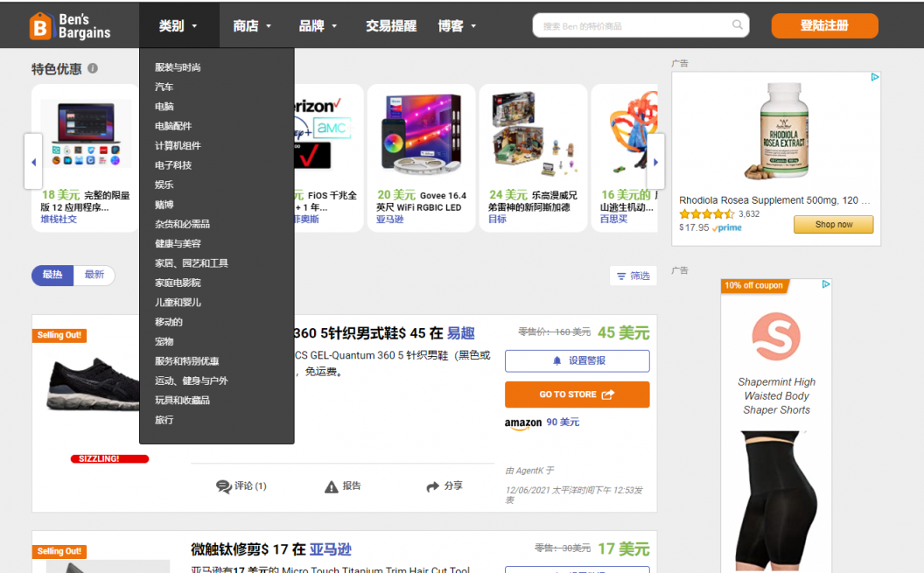Choose 汽车 category
924x573 pixels.
164,87
